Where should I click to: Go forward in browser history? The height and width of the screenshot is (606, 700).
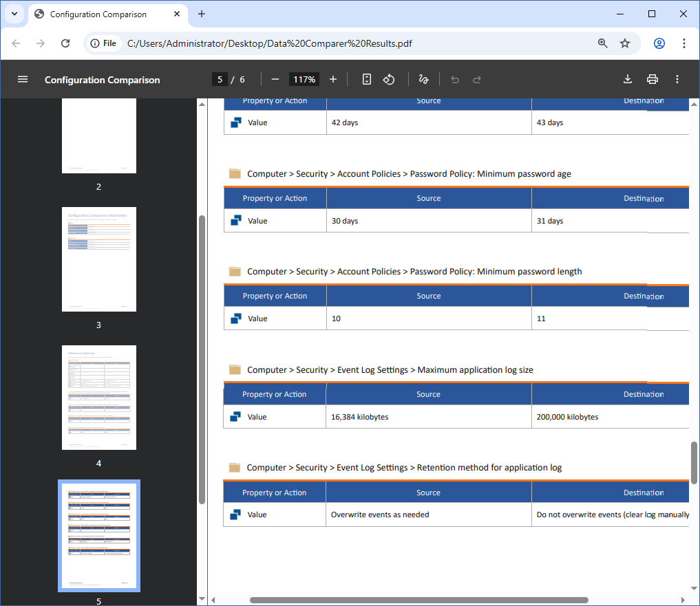pyautogui.click(x=40, y=43)
